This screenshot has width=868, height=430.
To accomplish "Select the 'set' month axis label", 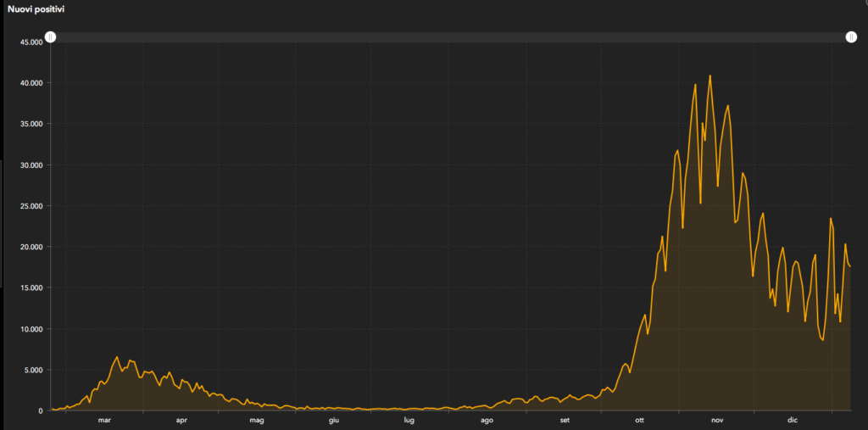I will click(564, 421).
